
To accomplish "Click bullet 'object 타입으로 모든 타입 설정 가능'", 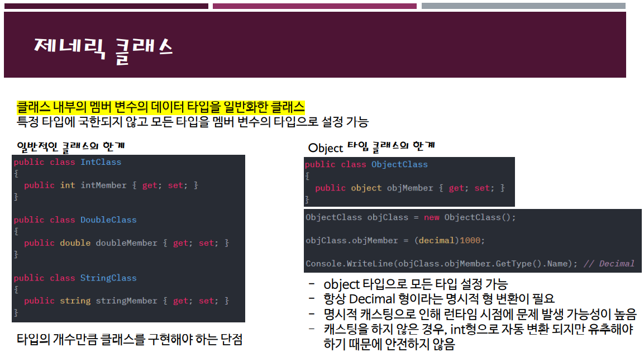I will 416,284.
